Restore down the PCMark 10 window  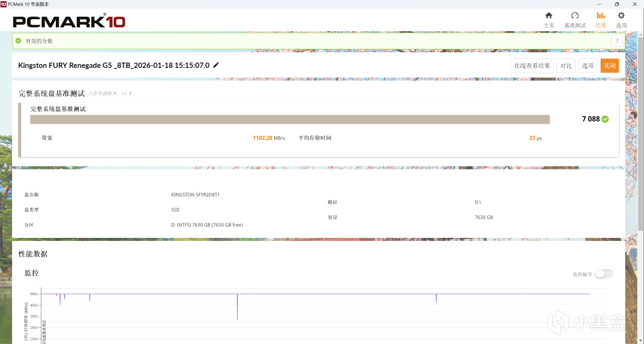click(x=617, y=4)
